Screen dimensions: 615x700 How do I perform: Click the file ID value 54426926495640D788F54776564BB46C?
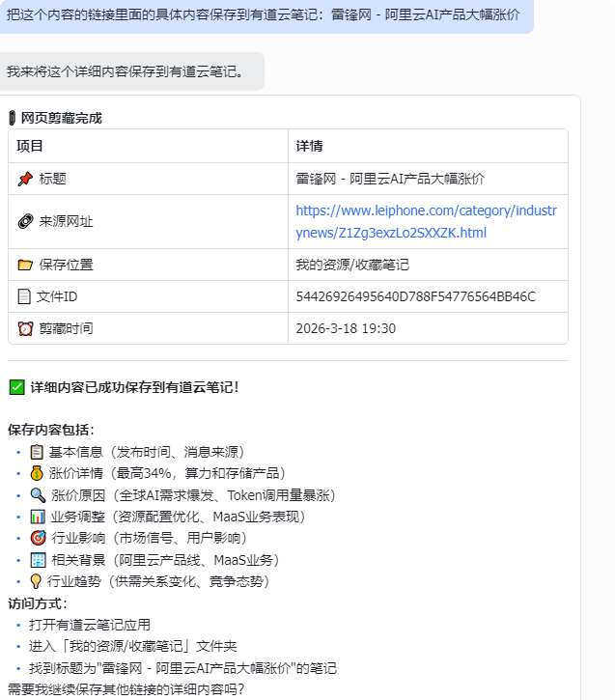pos(415,296)
